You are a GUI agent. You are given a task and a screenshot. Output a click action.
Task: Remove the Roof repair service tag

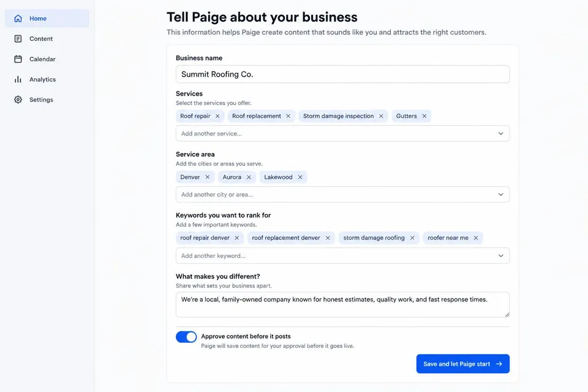click(217, 116)
